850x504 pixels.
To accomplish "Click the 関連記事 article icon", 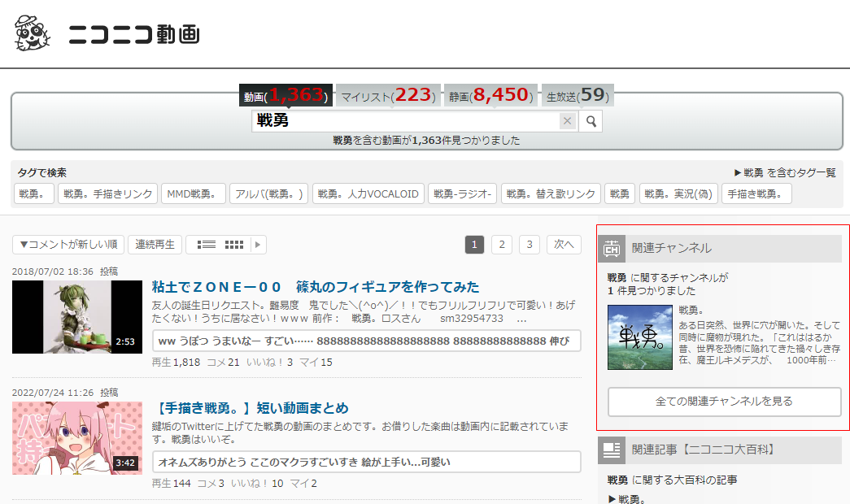I will coord(612,450).
